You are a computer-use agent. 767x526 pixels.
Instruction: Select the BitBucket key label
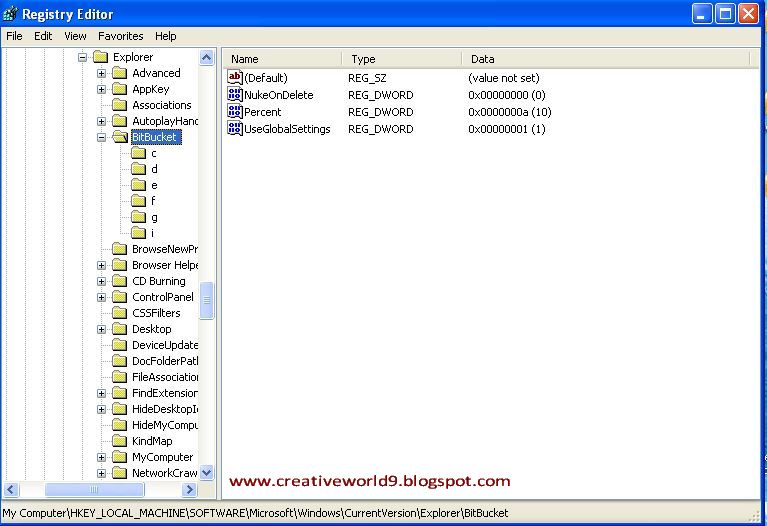tap(156, 137)
